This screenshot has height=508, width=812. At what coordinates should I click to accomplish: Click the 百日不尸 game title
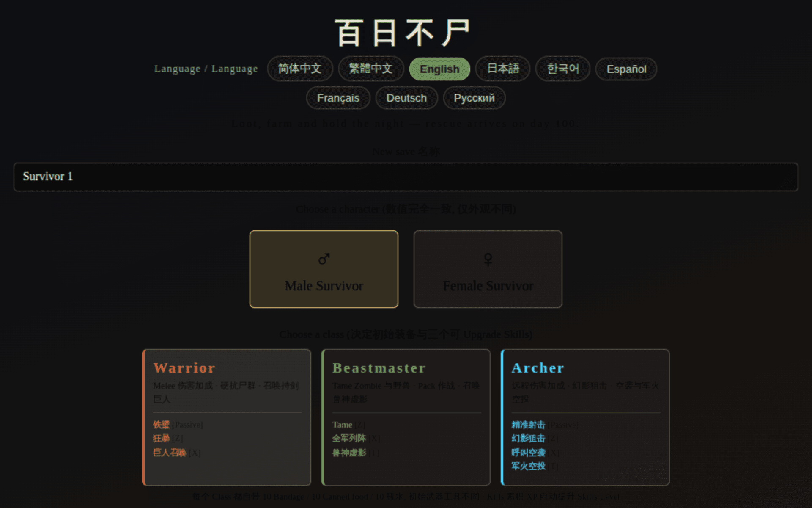tap(402, 33)
